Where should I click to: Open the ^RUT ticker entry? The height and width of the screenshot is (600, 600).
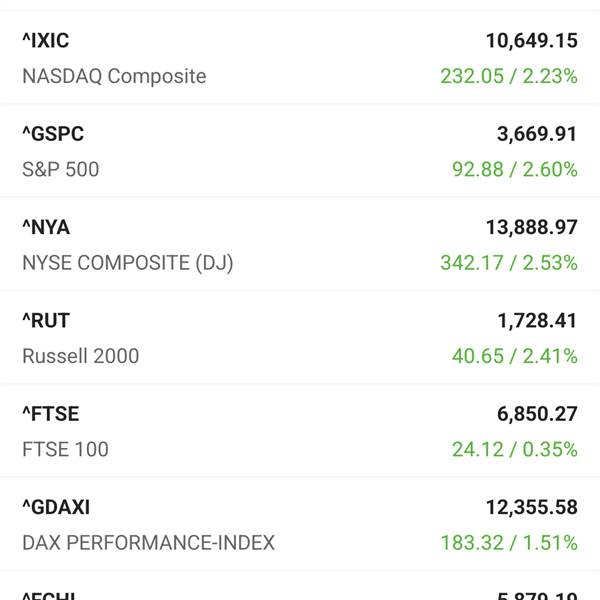coord(46,320)
